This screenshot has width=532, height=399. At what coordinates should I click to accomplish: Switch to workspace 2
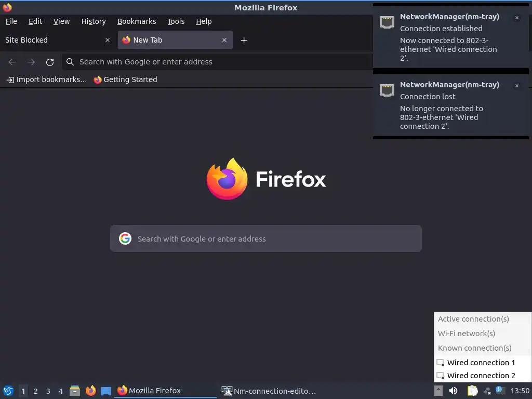[x=36, y=391]
